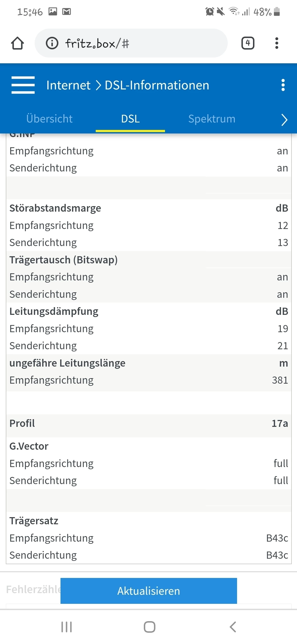Open the browser tab switcher showing 4
This screenshot has height=644, width=297.
point(248,43)
